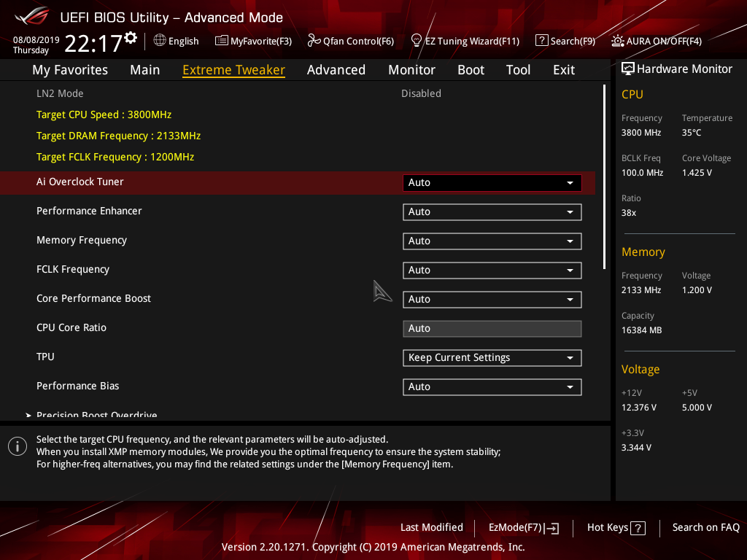Click the Last Modified button
Viewport: 747px width, 560px height.
[x=431, y=527]
